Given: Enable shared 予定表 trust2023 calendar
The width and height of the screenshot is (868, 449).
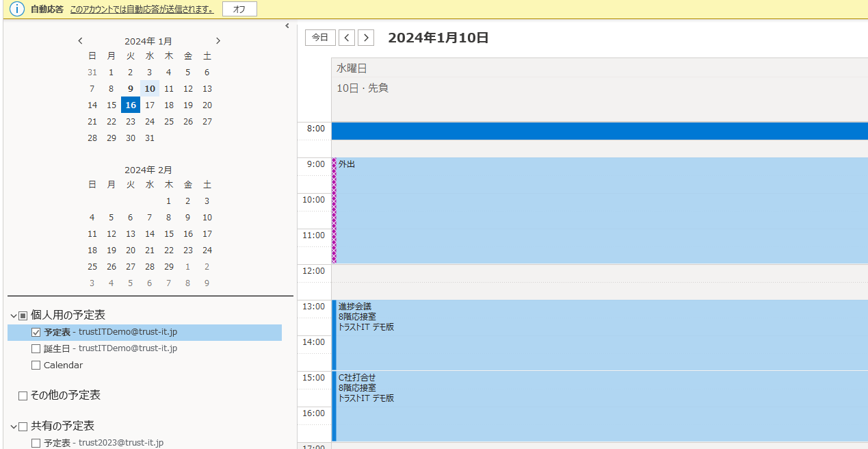Looking at the screenshot, I should coord(36,444).
